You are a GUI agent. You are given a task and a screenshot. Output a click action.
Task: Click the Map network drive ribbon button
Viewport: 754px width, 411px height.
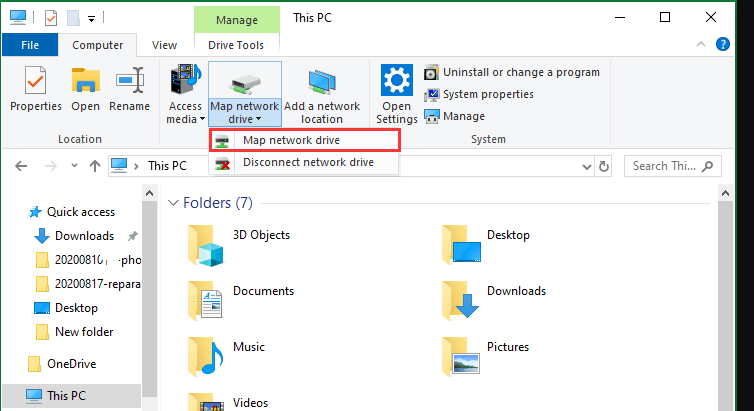(244, 94)
